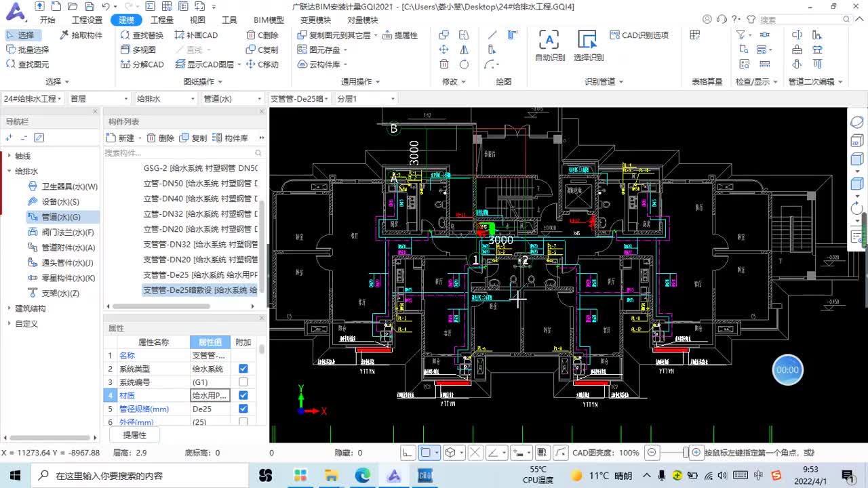Viewport: 868px width, 488px height.
Task: Toggle checkbox for 管径规格(mm) row
Action: tap(243, 409)
